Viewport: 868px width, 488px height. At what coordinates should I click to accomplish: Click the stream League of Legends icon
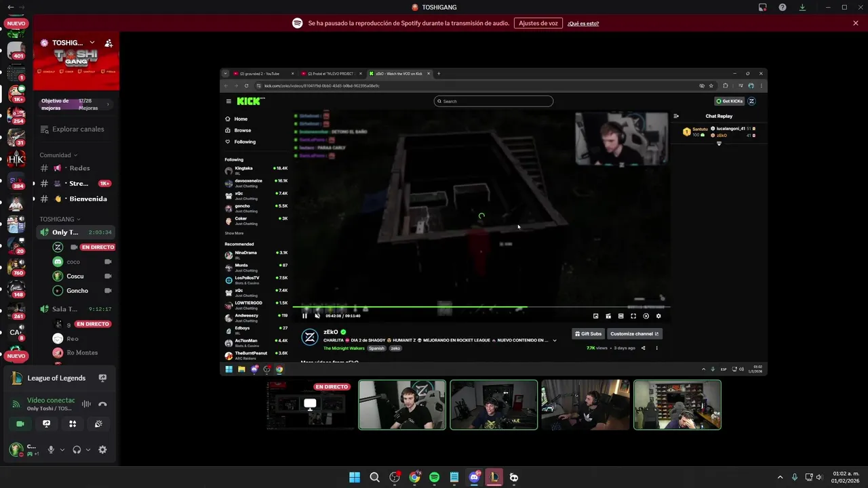pos(102,378)
